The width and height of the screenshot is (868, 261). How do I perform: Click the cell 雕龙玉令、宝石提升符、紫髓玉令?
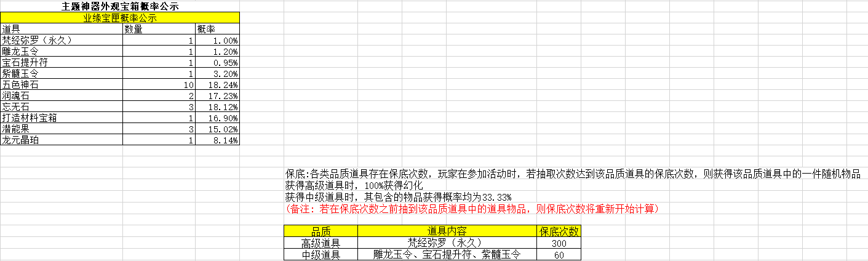[447, 254]
